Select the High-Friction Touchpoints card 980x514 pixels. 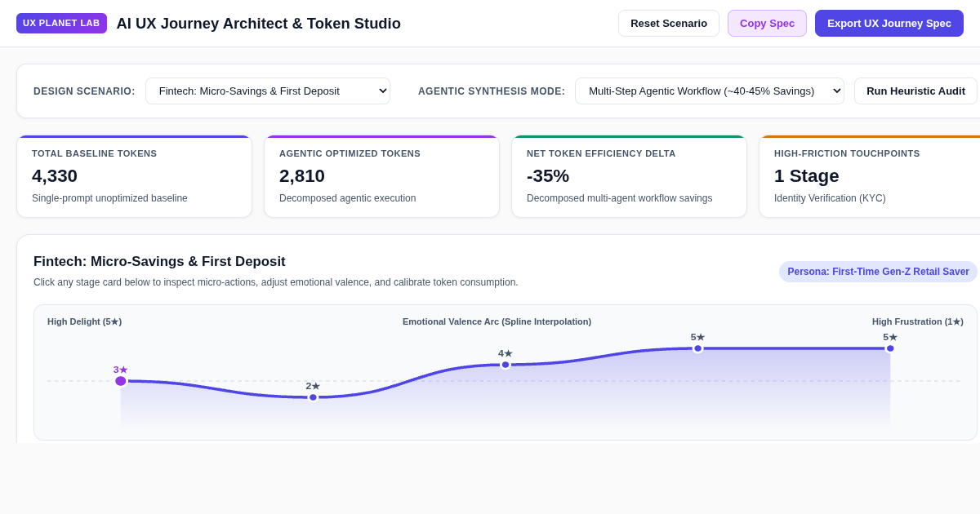tap(870, 176)
